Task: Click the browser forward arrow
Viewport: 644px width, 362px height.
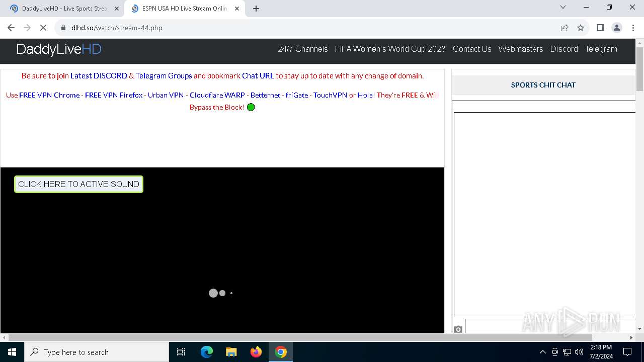Action: (27, 28)
